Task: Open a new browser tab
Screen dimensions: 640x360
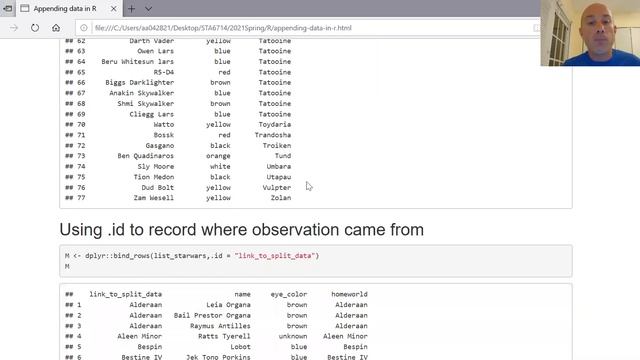Action: click(131, 9)
